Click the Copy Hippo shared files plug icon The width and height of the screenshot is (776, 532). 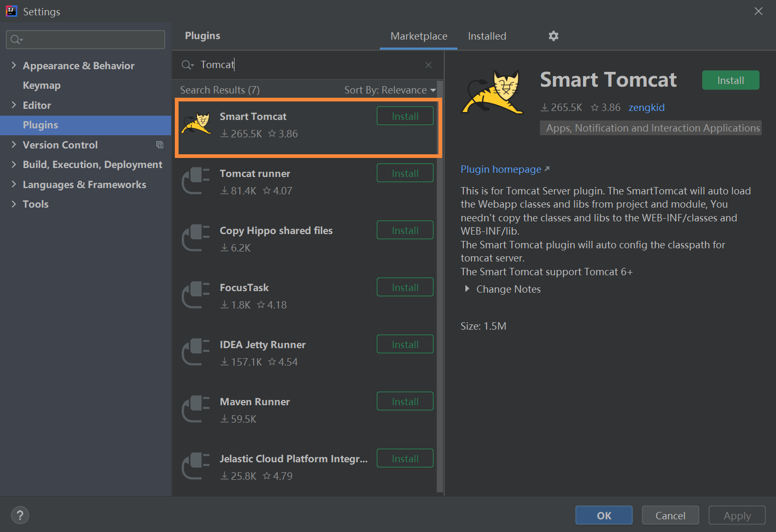pyautogui.click(x=196, y=238)
